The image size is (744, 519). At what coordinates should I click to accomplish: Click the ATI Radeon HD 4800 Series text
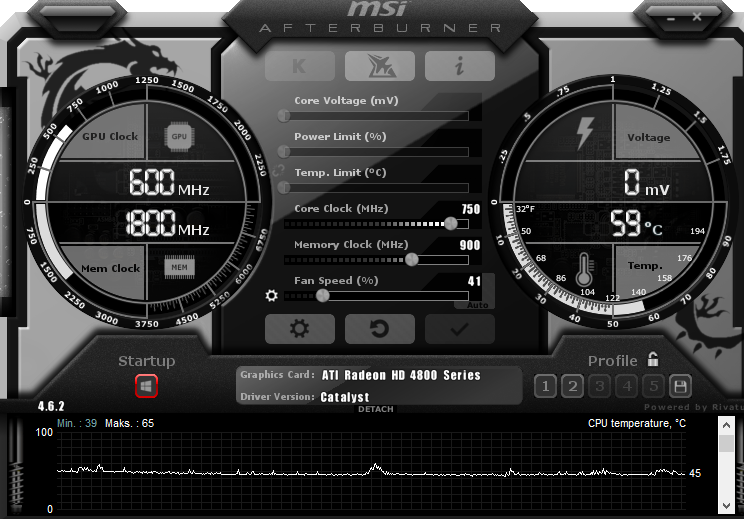pos(401,375)
